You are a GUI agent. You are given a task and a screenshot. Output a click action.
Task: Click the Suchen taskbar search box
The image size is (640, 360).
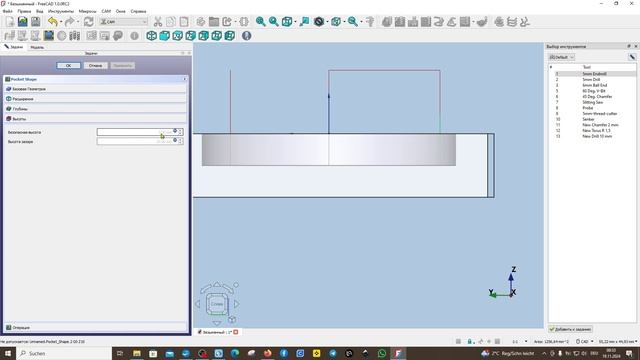[x=64, y=353]
